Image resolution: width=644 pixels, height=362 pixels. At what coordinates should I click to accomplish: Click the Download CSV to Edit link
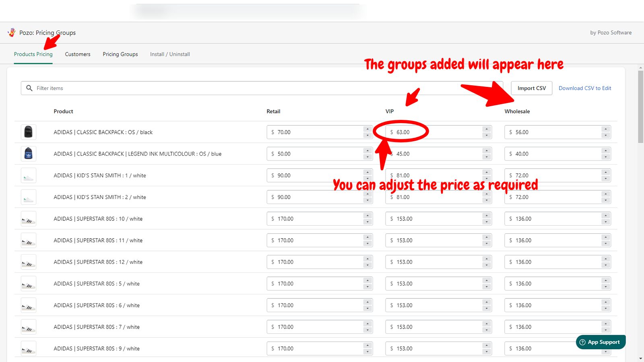[x=585, y=88]
